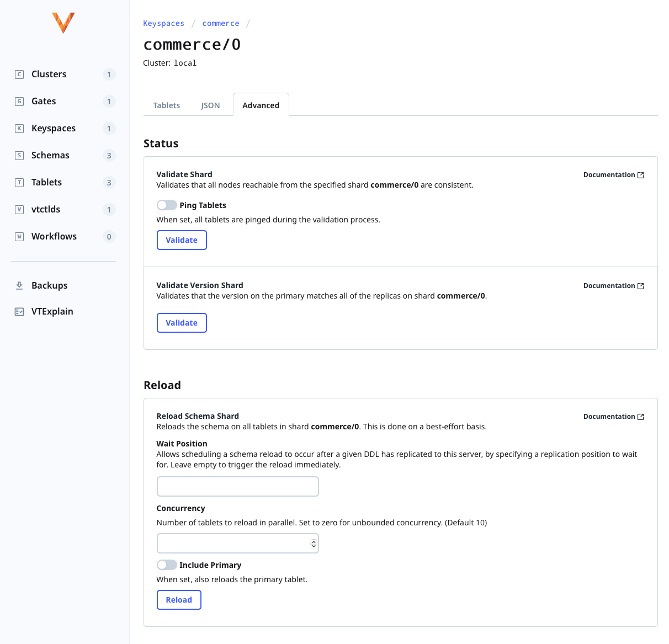Click Validate under Validate Shard
The image size is (669, 644).
[182, 240]
